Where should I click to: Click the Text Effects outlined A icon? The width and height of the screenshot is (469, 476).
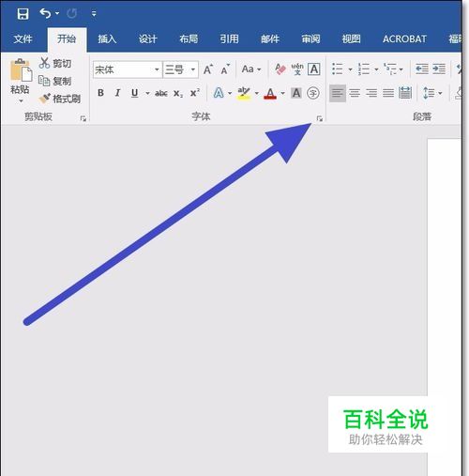point(219,93)
